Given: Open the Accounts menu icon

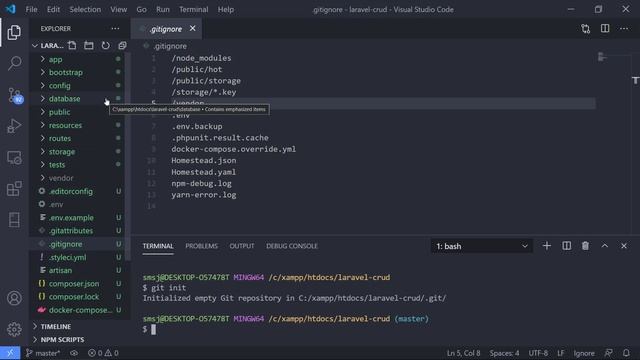Looking at the screenshot, I should [x=14, y=298].
